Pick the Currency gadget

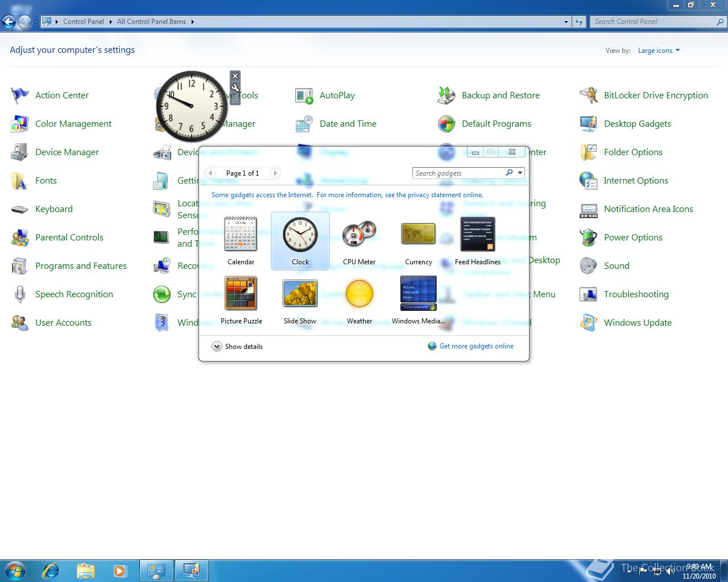point(419,241)
